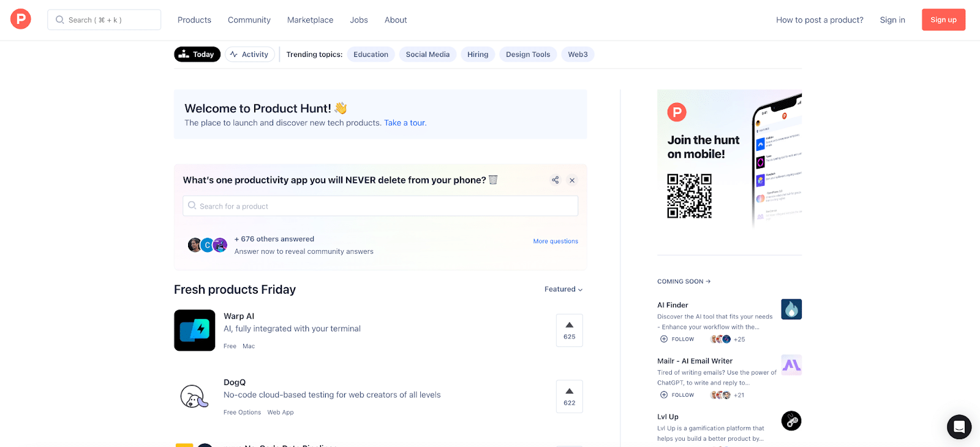Open the DogQ dog logo thumbnail

click(x=194, y=396)
